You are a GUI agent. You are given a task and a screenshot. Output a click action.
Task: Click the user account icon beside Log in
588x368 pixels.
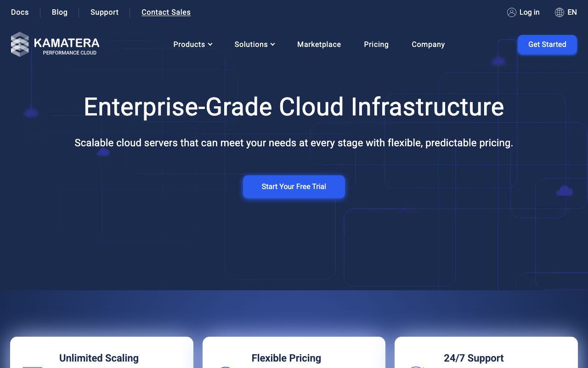tap(511, 12)
